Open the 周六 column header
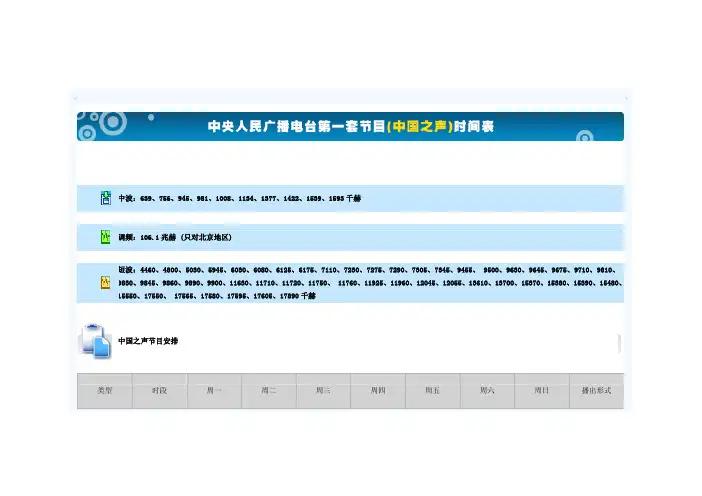The image size is (702, 496). (x=487, y=391)
